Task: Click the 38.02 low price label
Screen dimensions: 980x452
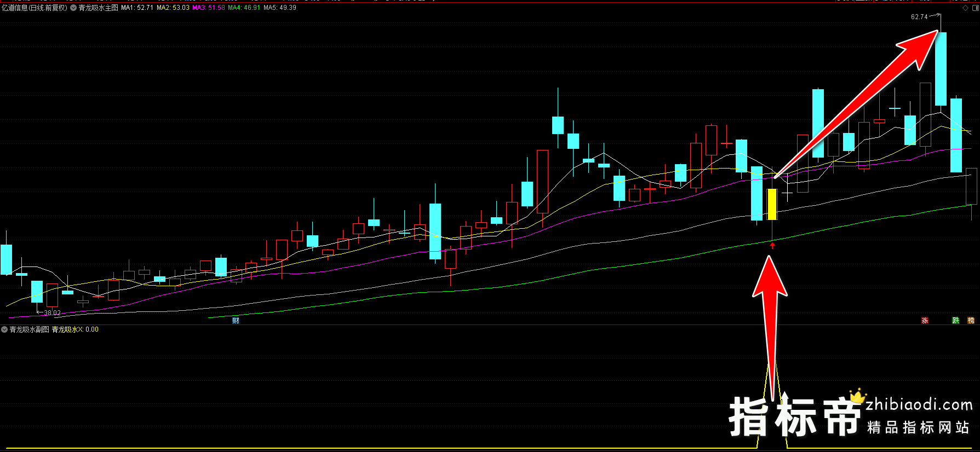Action: click(x=52, y=313)
